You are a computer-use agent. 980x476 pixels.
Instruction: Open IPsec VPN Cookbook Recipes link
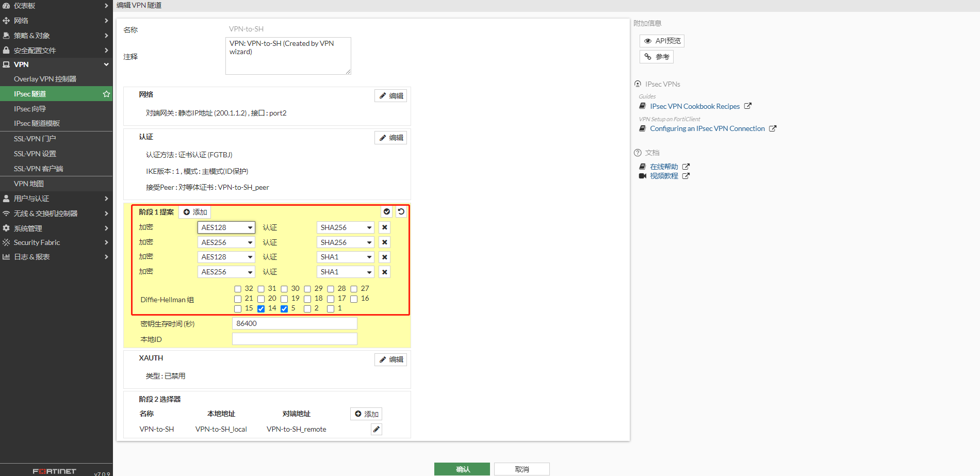click(x=694, y=106)
